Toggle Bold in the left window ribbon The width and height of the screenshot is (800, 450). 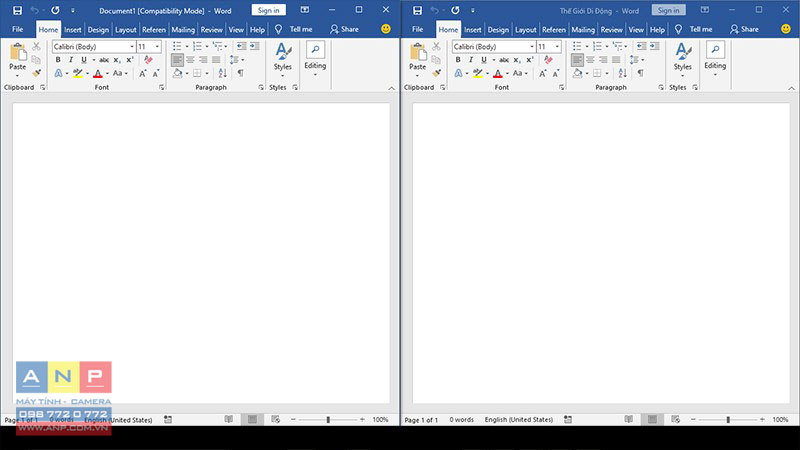coord(58,60)
